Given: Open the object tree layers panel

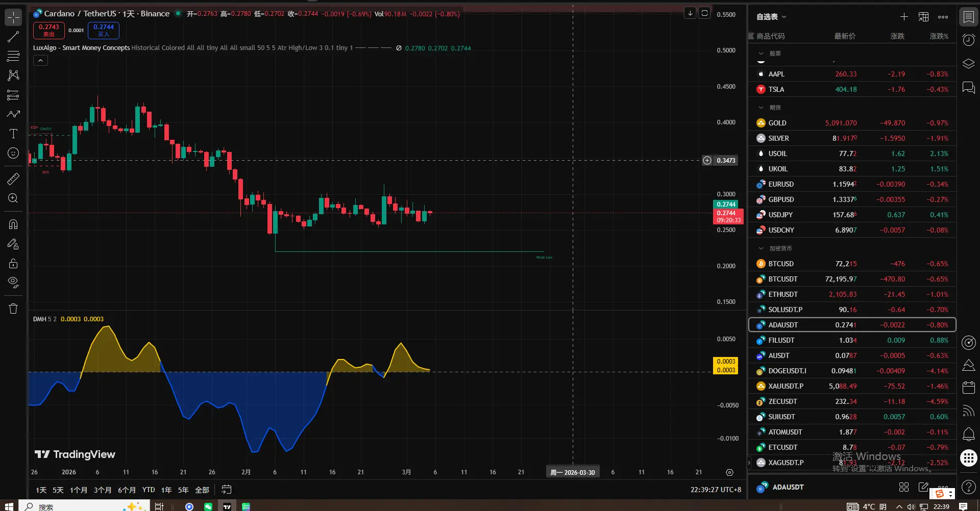Looking at the screenshot, I should [968, 64].
